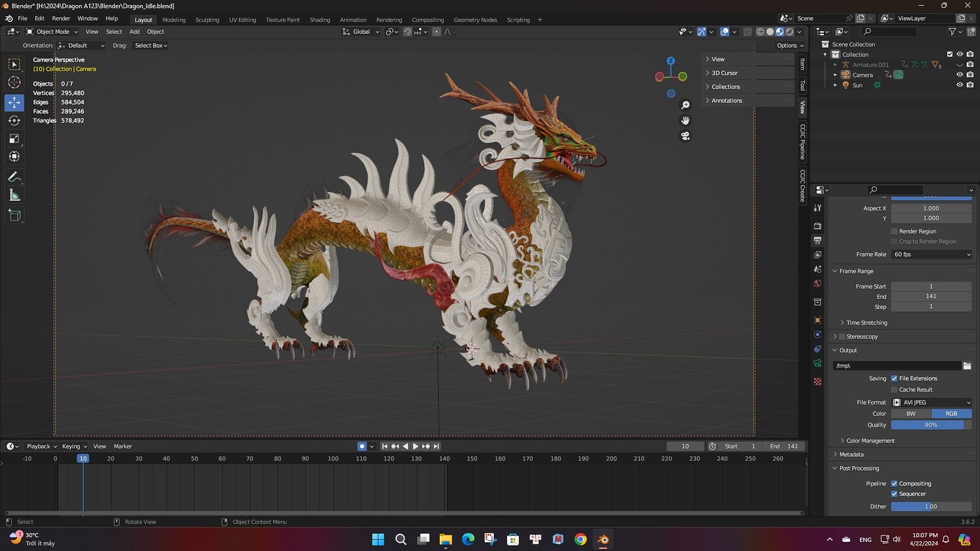Toggle the Collection exclude checkbox in outliner
The height and width of the screenshot is (551, 980).
950,54
